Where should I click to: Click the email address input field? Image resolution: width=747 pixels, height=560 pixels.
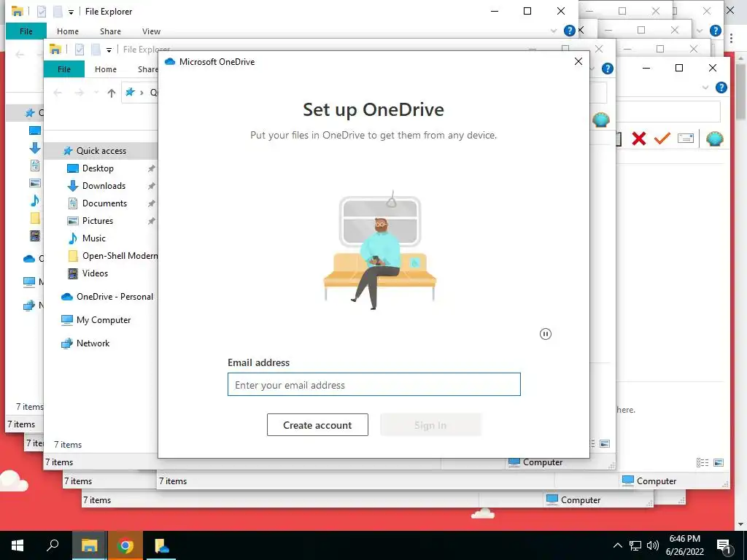click(374, 384)
